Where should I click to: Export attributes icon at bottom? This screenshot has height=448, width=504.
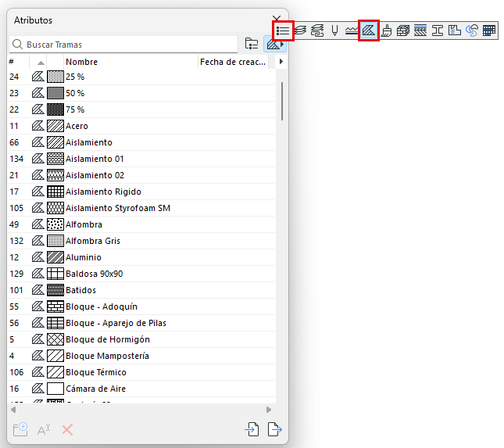tap(275, 429)
